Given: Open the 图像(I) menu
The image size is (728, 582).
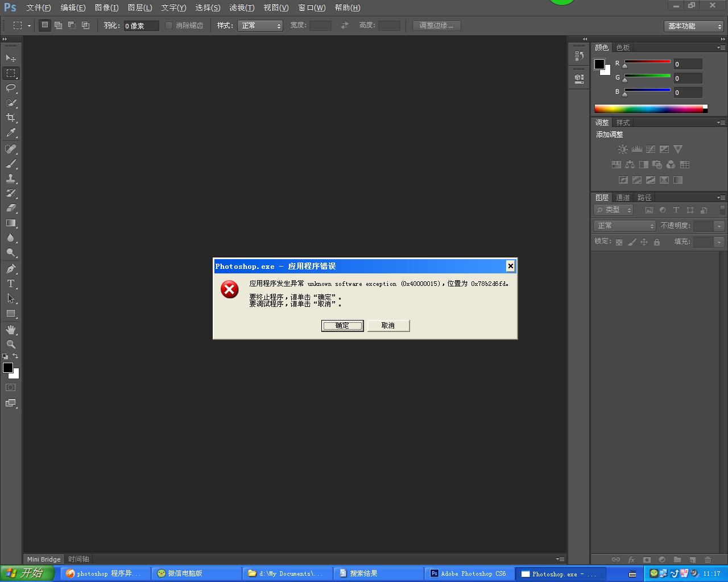Looking at the screenshot, I should coord(107,7).
